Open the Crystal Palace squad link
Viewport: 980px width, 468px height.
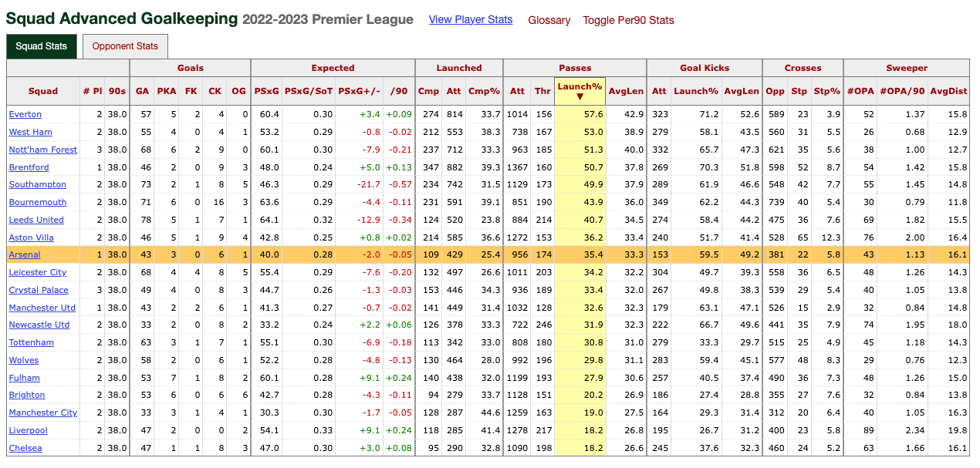pos(39,290)
